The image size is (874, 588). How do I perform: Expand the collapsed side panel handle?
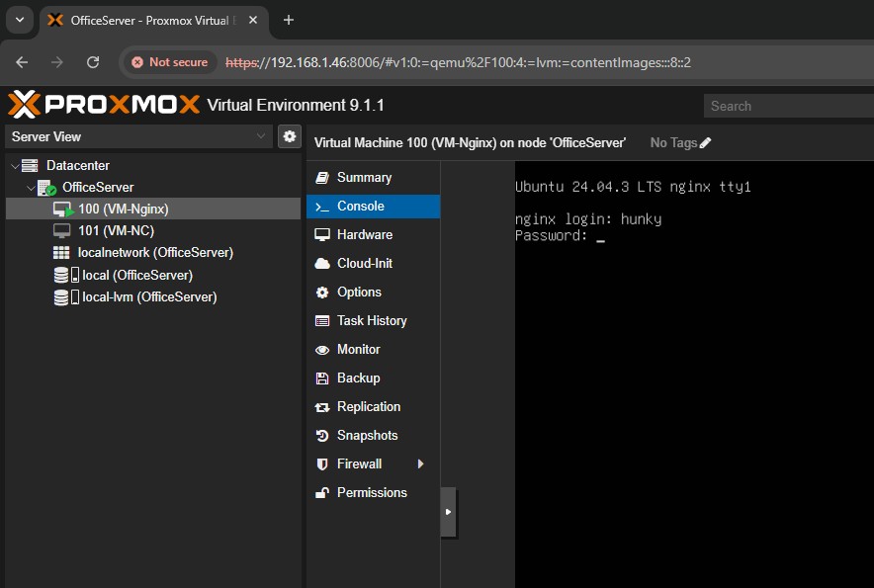coord(448,512)
